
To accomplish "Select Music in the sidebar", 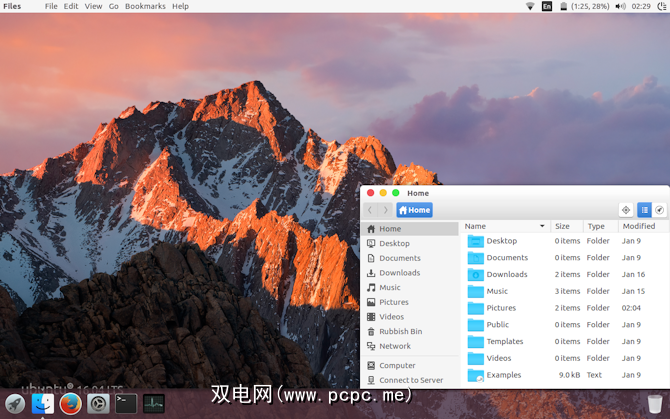I will point(410,287).
